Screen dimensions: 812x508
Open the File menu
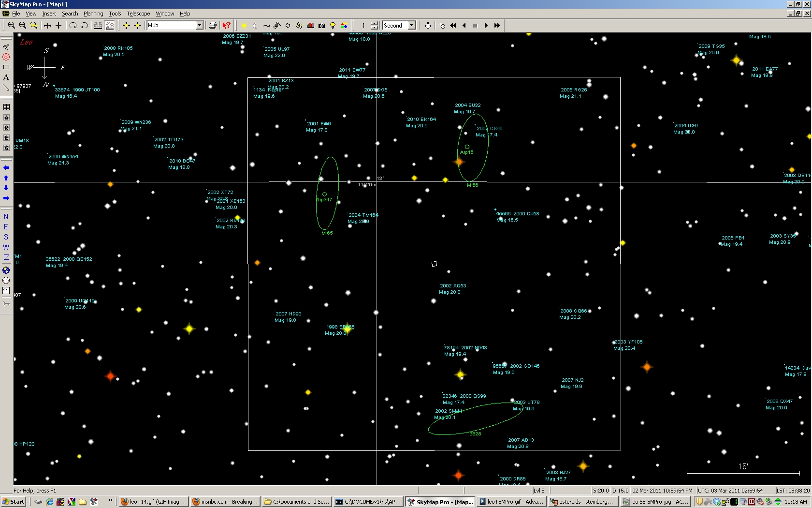[x=16, y=14]
